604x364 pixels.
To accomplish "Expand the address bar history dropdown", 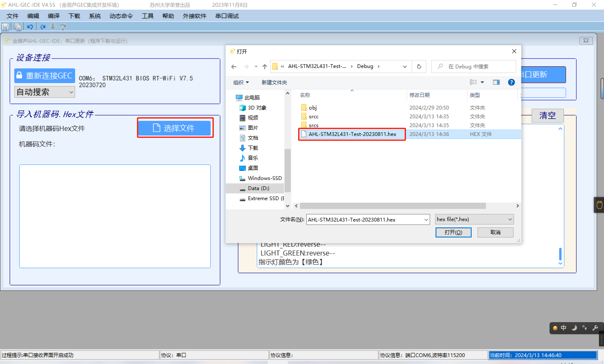I will (x=405, y=67).
